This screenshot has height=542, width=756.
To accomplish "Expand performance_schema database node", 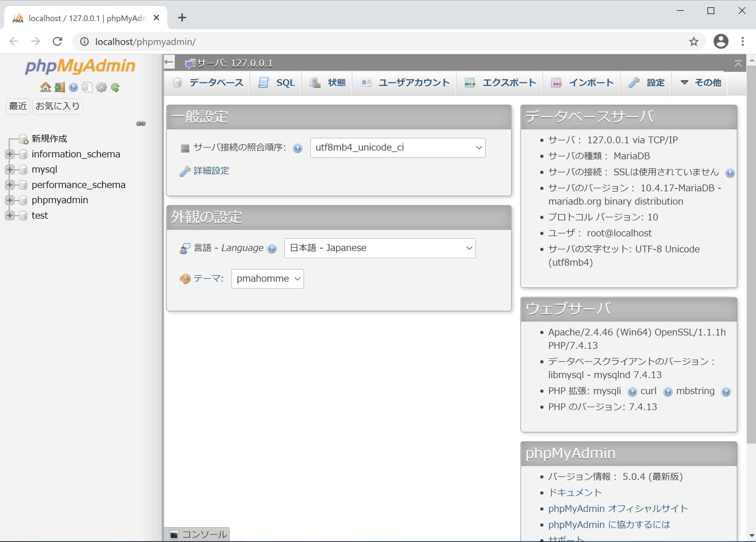I will pos(10,185).
